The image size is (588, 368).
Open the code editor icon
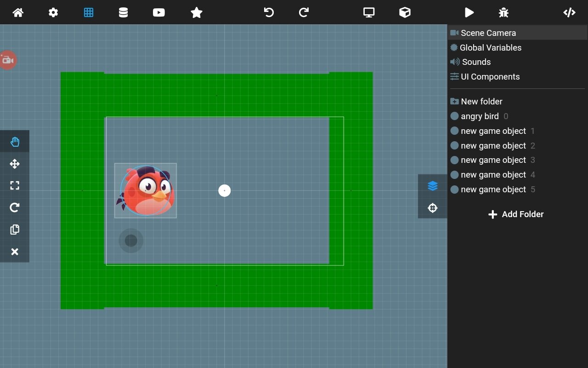(x=569, y=12)
